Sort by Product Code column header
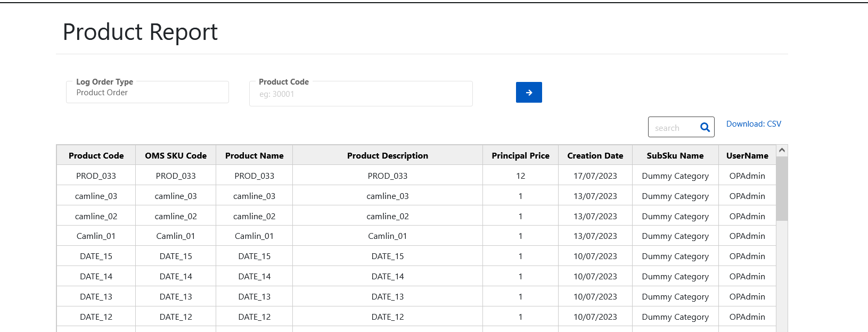Viewport: 868px width, 332px height. pos(96,155)
